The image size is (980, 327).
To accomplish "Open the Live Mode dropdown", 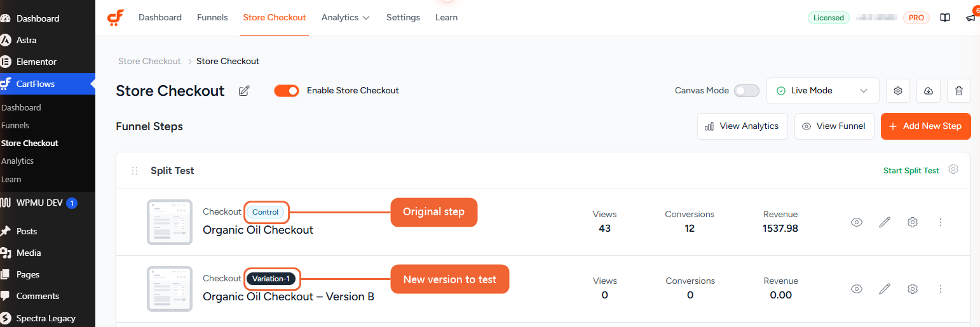I will pos(823,91).
